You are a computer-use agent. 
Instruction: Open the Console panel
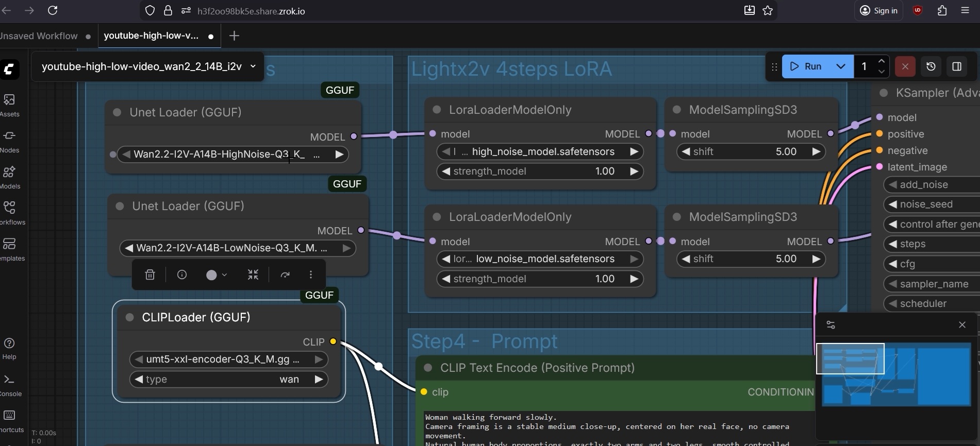click(x=9, y=385)
